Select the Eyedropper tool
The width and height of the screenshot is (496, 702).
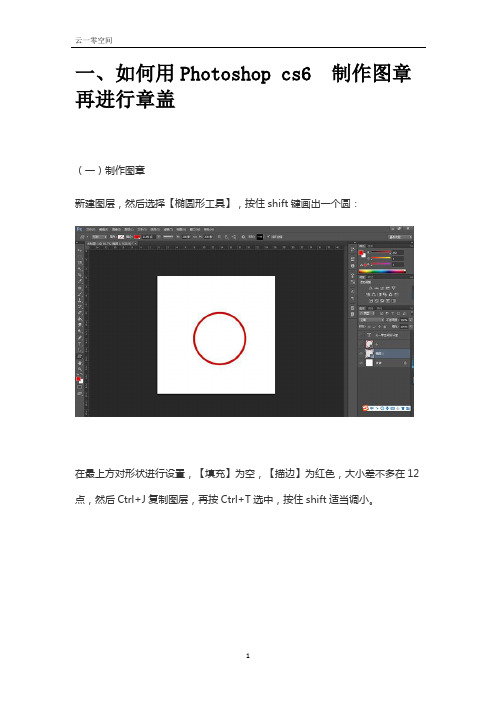80,281
